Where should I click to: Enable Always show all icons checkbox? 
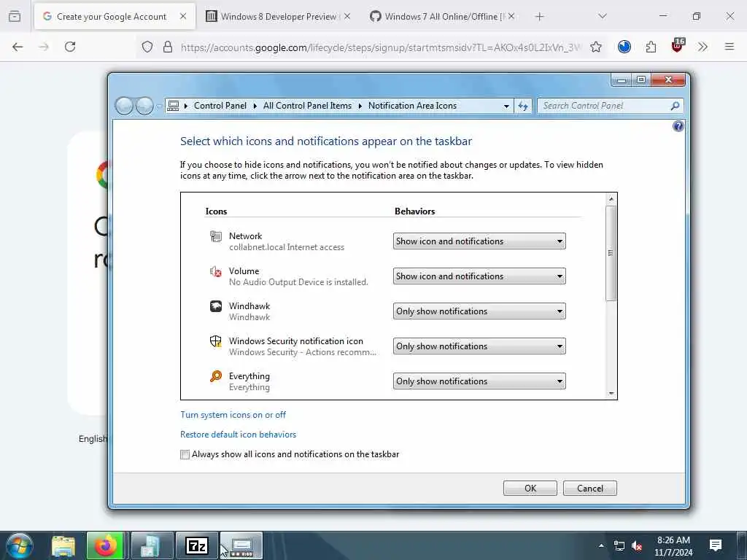tap(185, 454)
